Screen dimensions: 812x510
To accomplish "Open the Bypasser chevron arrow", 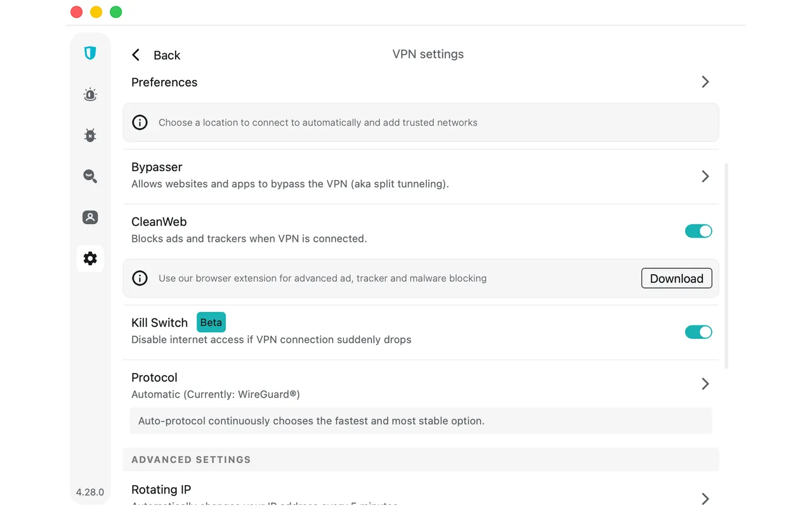I will [x=705, y=176].
